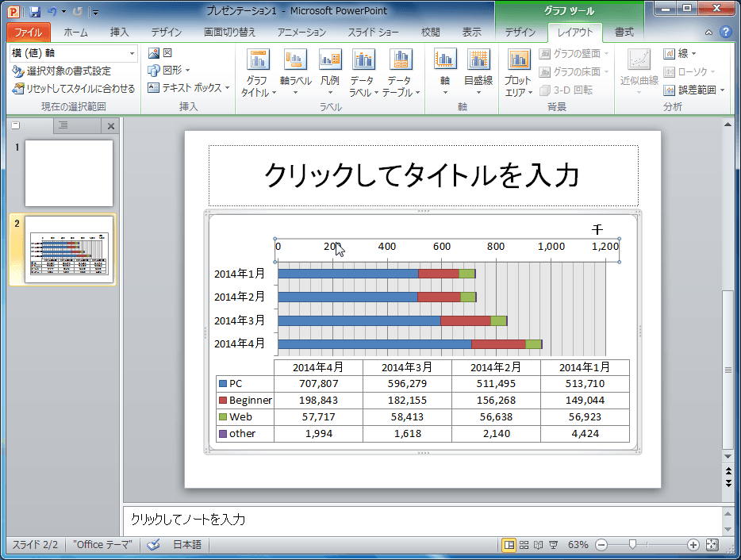
Task: Click zoom out minus button
Action: 601,545
